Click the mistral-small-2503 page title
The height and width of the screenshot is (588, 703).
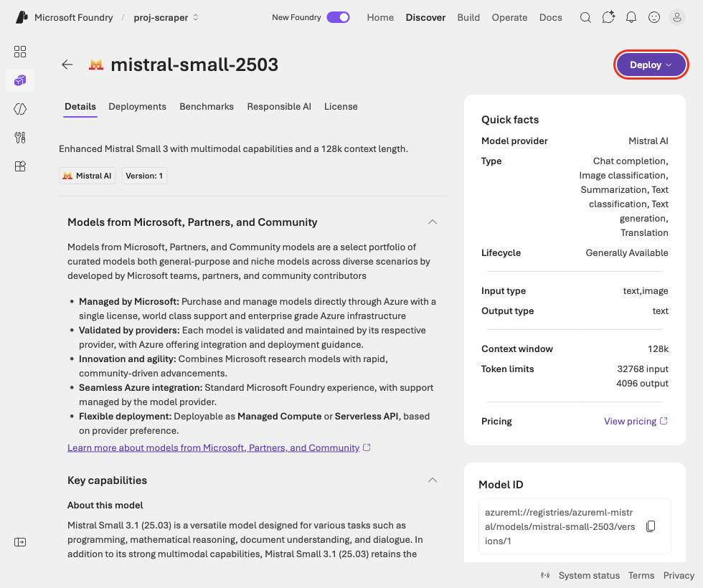[x=194, y=65]
